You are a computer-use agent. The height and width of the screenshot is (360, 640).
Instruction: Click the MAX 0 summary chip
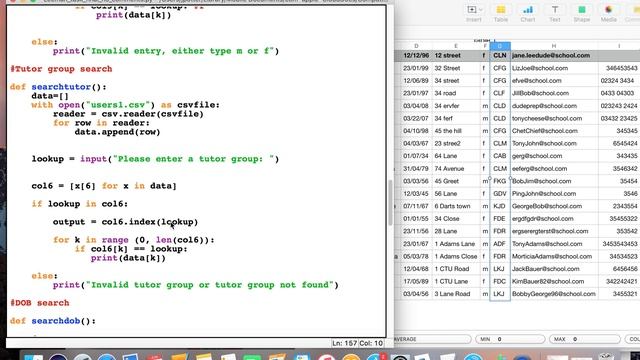coord(584,339)
